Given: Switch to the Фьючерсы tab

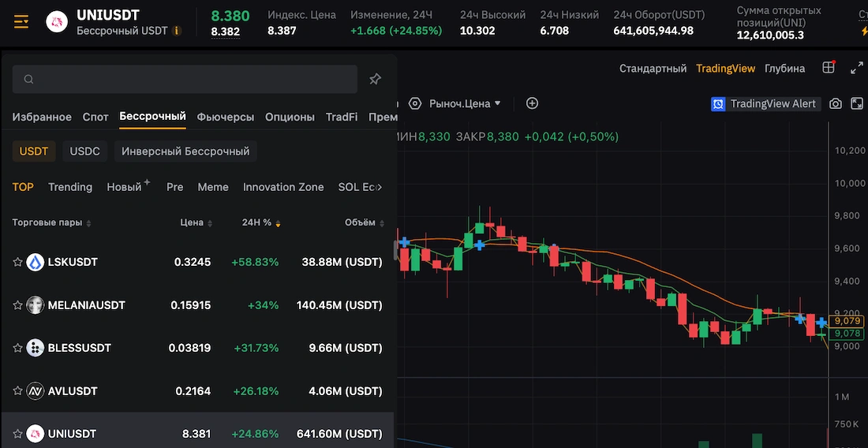Looking at the screenshot, I should click(x=226, y=118).
